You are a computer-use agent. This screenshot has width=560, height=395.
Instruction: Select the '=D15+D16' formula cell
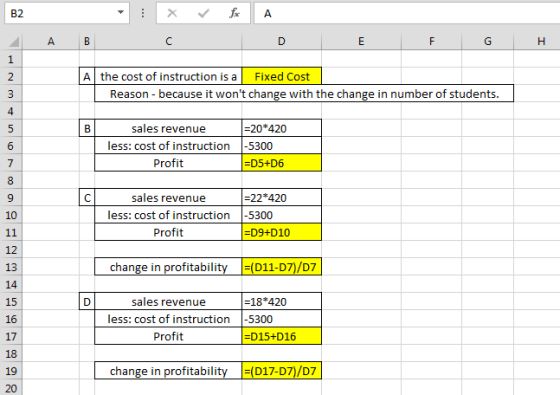tap(281, 336)
